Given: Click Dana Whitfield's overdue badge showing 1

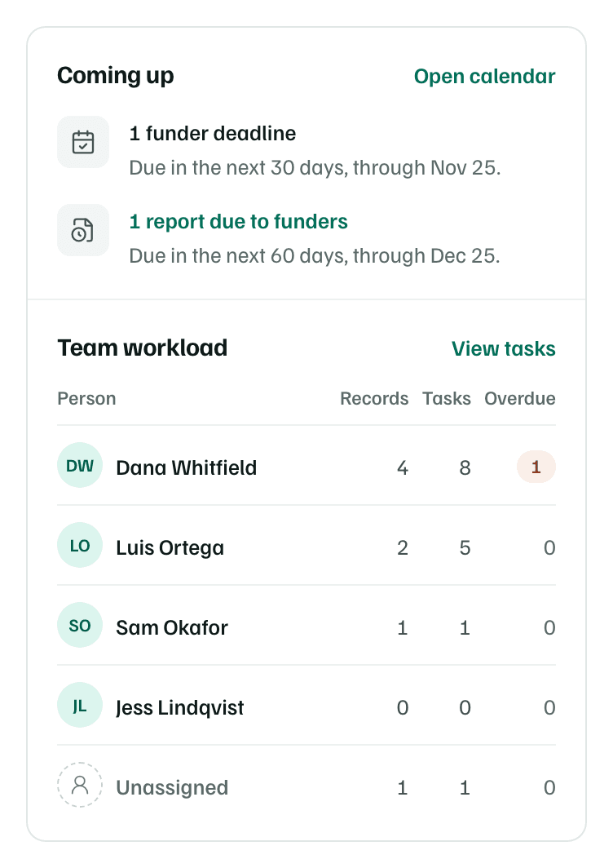Looking at the screenshot, I should click(x=536, y=467).
